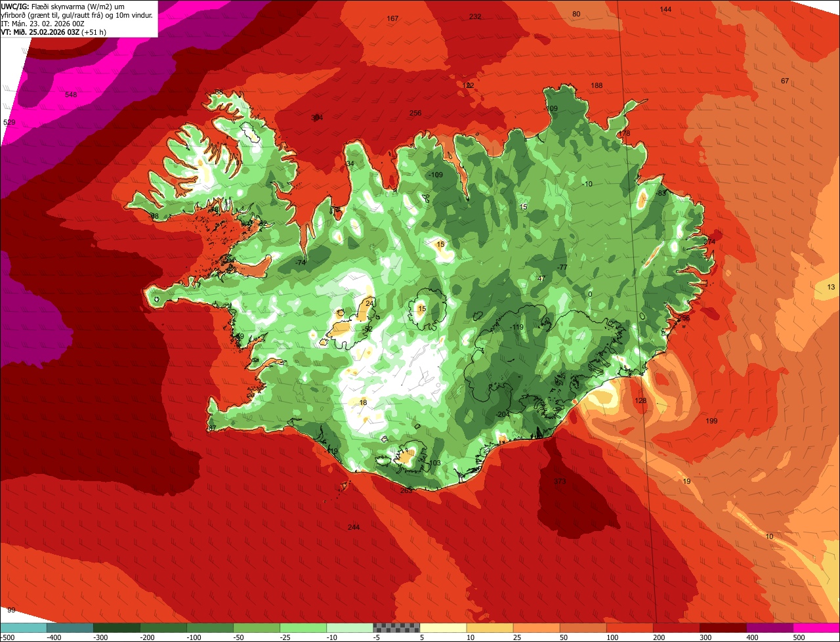
Task: Select the yellow-orange 10 to 25 legend swatch
Action: click(489, 628)
